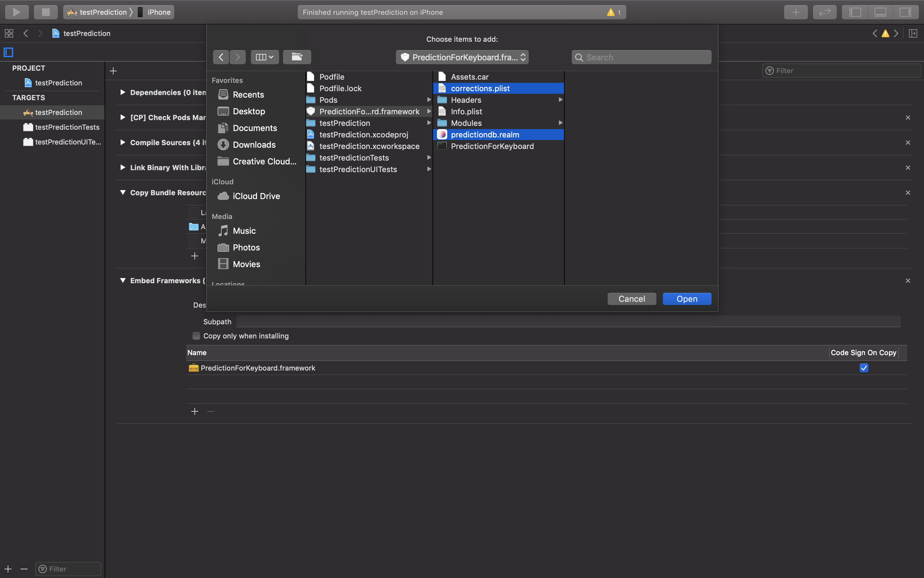924x578 pixels.
Task: Open iCloud Drive in sidebar
Action: (256, 196)
